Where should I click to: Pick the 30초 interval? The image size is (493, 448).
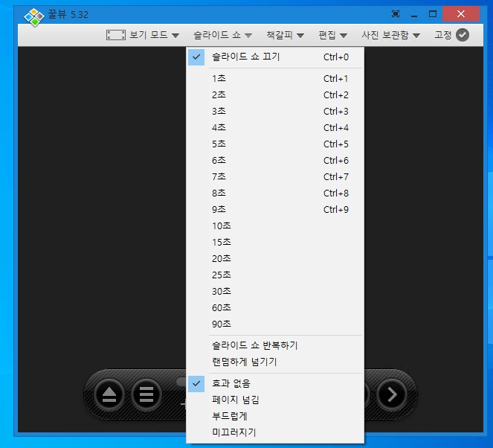(275, 291)
